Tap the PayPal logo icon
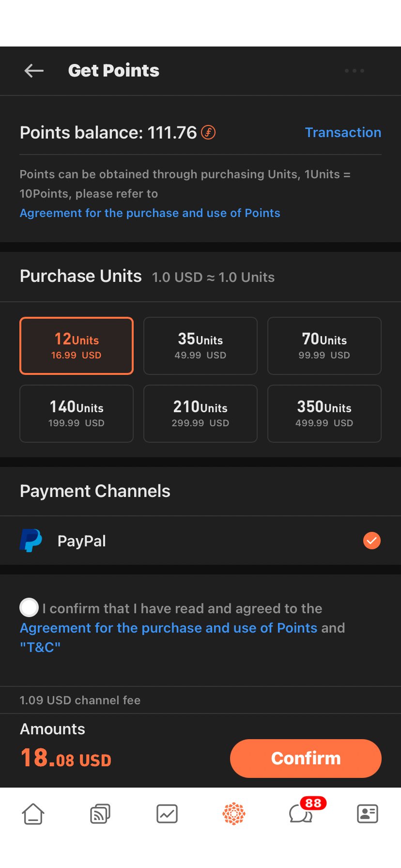This screenshot has width=401, height=868. (31, 541)
